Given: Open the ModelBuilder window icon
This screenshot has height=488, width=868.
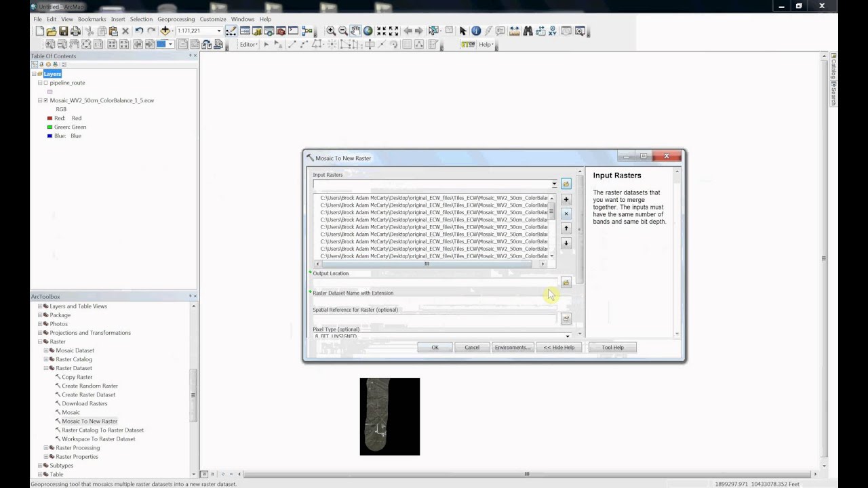Looking at the screenshot, I should click(x=307, y=31).
